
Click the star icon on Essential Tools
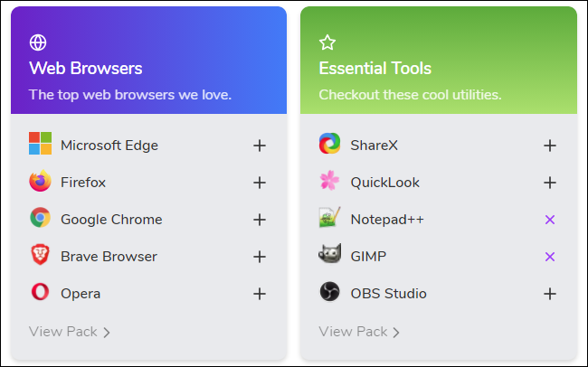tap(327, 42)
